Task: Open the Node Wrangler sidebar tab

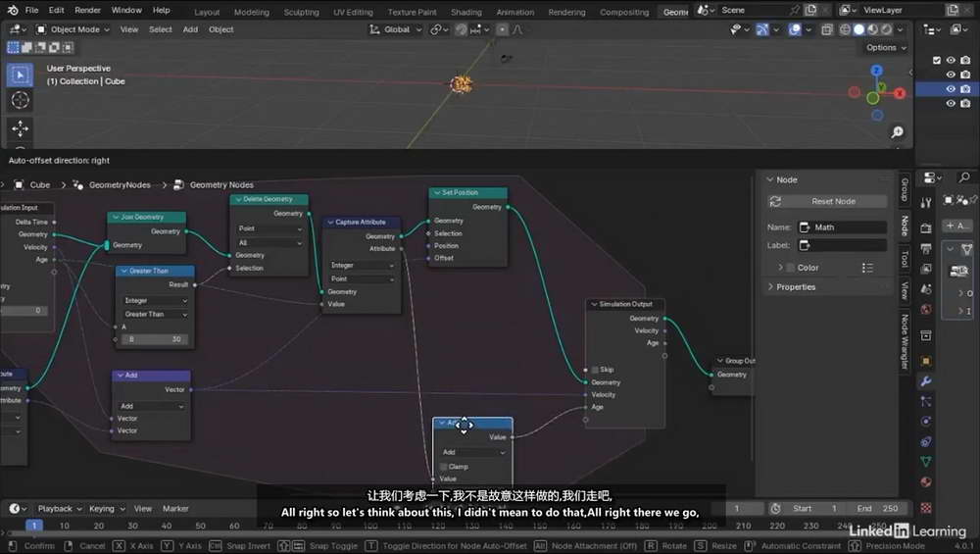Action: [904, 341]
